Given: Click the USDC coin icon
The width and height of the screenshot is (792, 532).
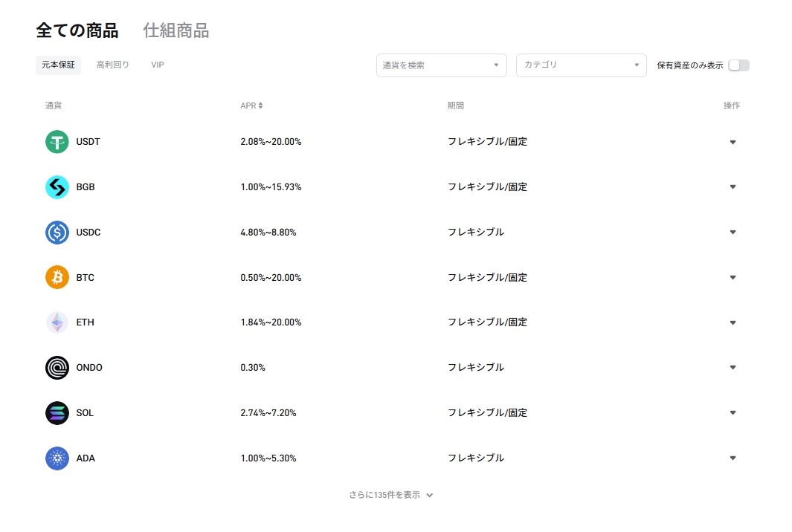Looking at the screenshot, I should [57, 233].
